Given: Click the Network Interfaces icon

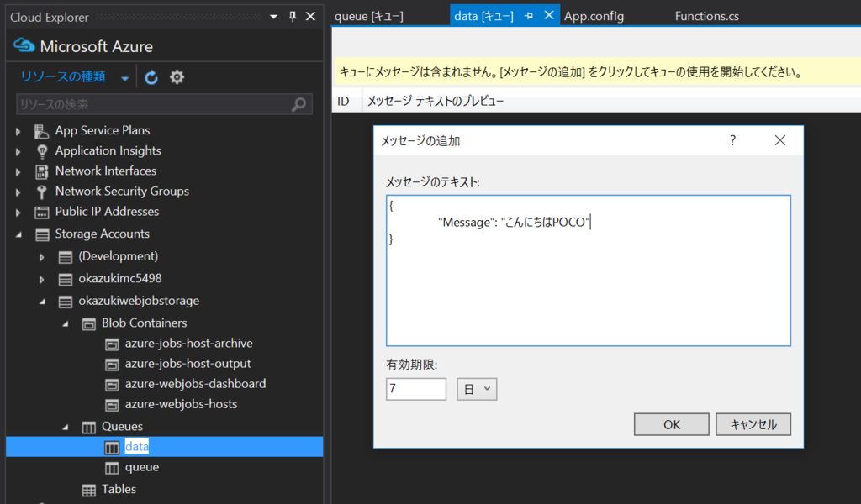Looking at the screenshot, I should point(42,171).
